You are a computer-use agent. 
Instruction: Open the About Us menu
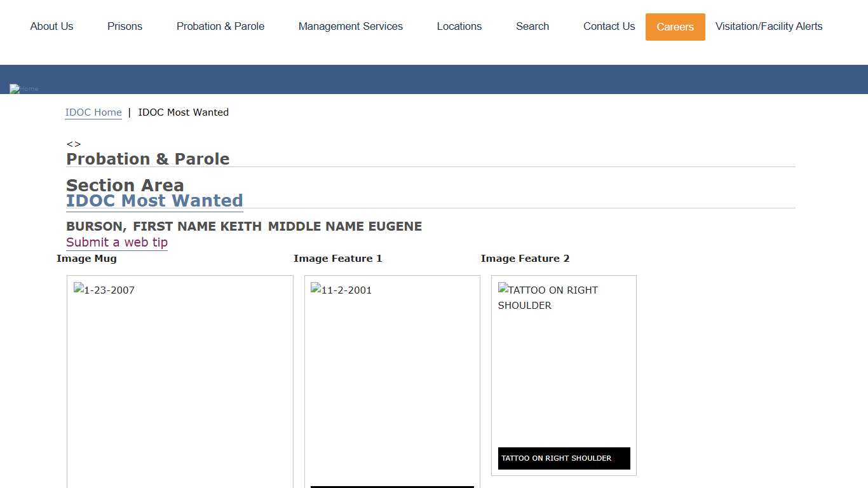(51, 27)
